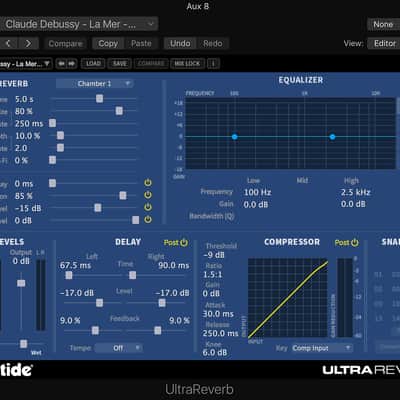Click the small next-preset arrow beside LOAD

tap(72, 63)
